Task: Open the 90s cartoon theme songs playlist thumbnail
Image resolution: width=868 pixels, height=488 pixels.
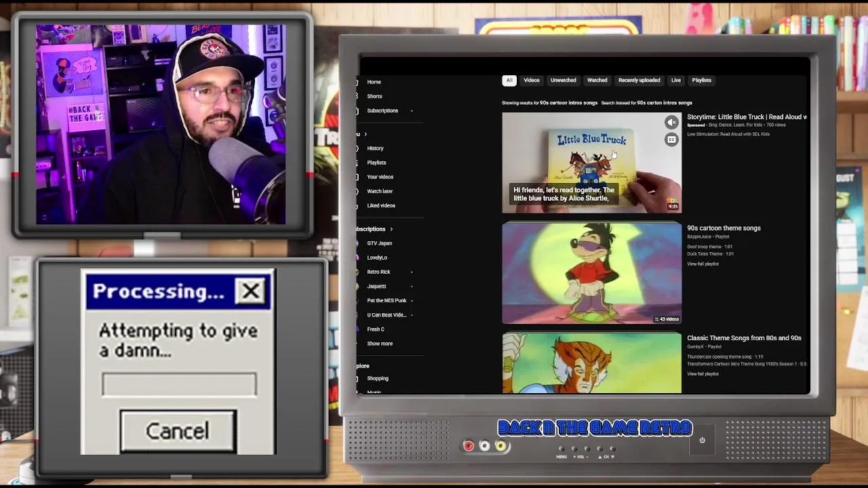Action: pos(592,273)
